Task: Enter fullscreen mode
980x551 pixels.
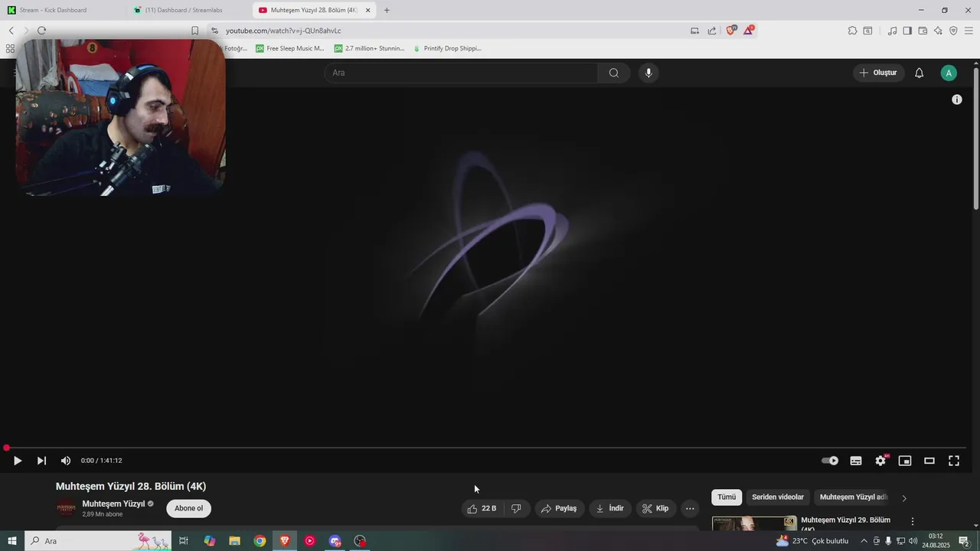Action: coord(954,461)
